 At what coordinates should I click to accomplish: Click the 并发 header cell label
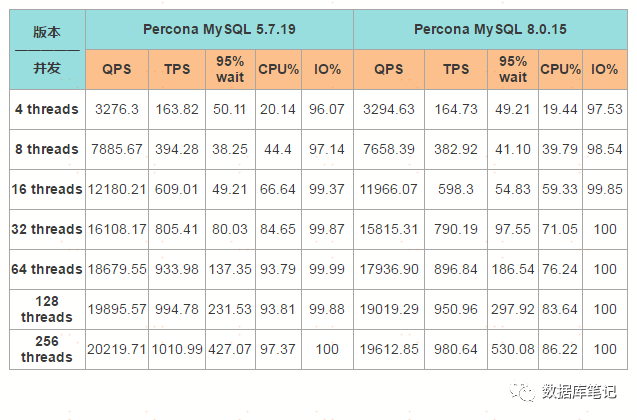click(47, 69)
